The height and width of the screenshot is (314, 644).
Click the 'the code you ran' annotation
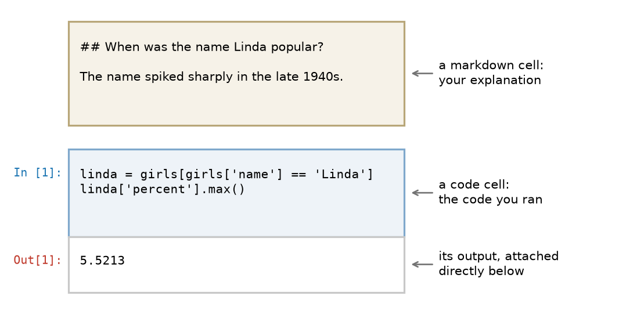pyautogui.click(x=490, y=200)
